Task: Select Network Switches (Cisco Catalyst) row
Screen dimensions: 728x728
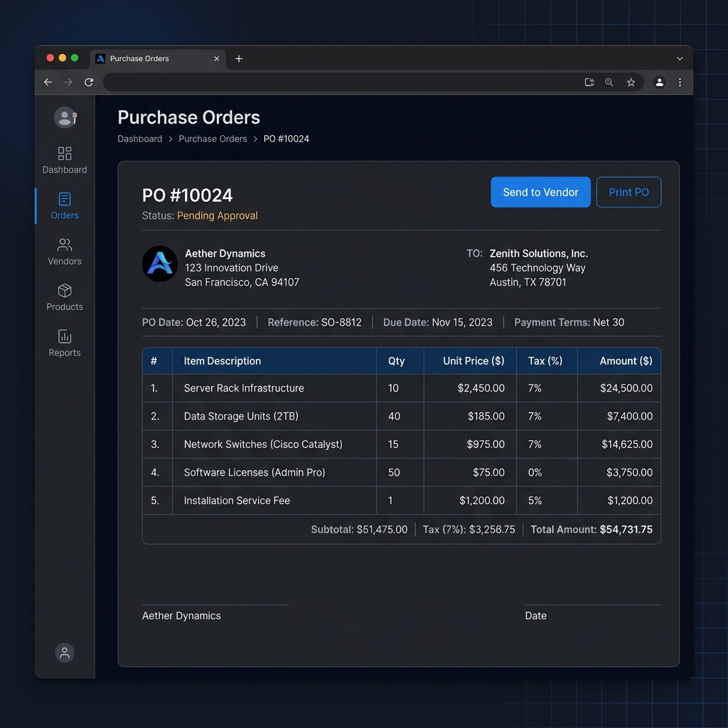Action: (402, 444)
